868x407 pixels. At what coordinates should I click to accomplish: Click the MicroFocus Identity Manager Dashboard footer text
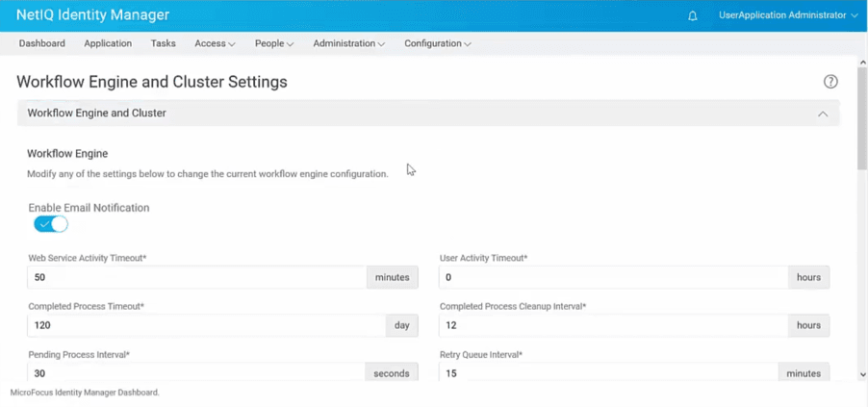coord(85,393)
